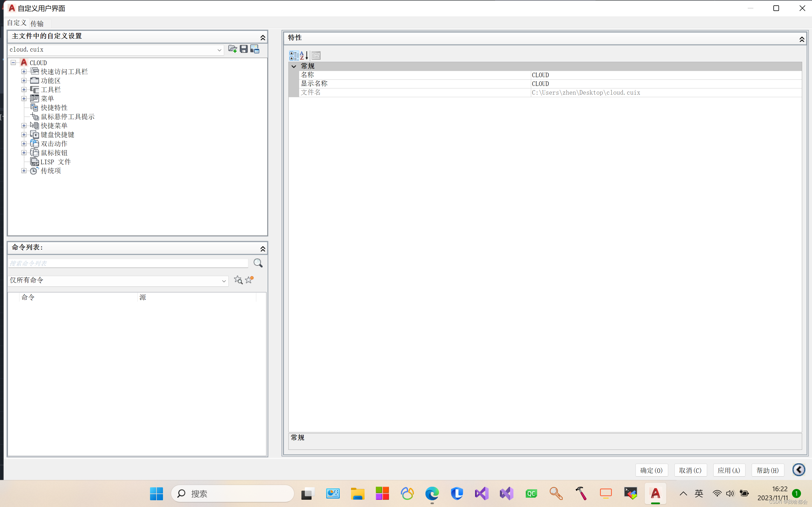Click the magnifier search command icon
This screenshot has width=812, height=507.
(258, 263)
